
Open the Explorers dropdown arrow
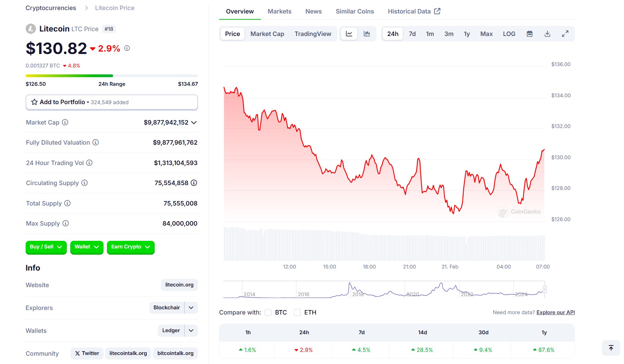pos(191,308)
